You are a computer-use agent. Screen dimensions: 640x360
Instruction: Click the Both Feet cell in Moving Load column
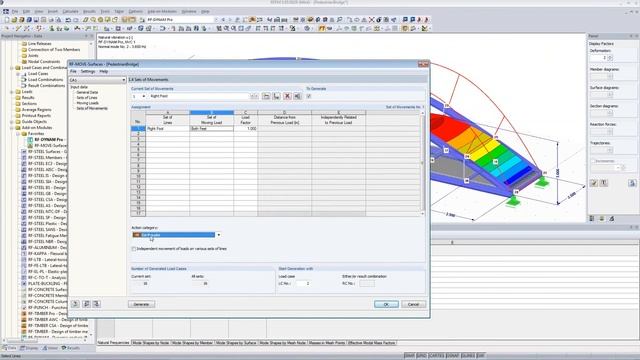point(211,129)
